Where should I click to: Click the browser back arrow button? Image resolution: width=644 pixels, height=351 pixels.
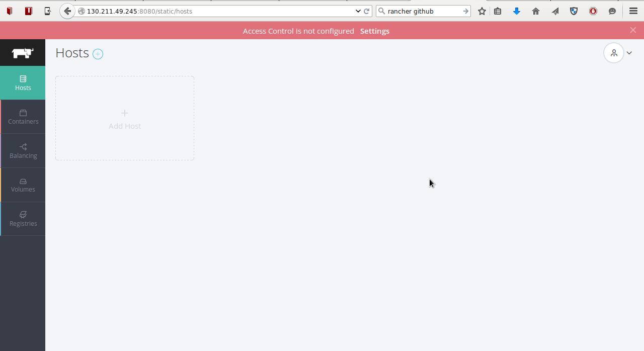click(67, 11)
